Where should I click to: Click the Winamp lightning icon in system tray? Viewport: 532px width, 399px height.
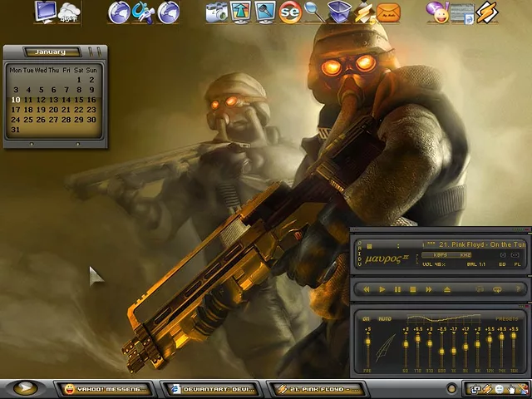tap(488, 389)
